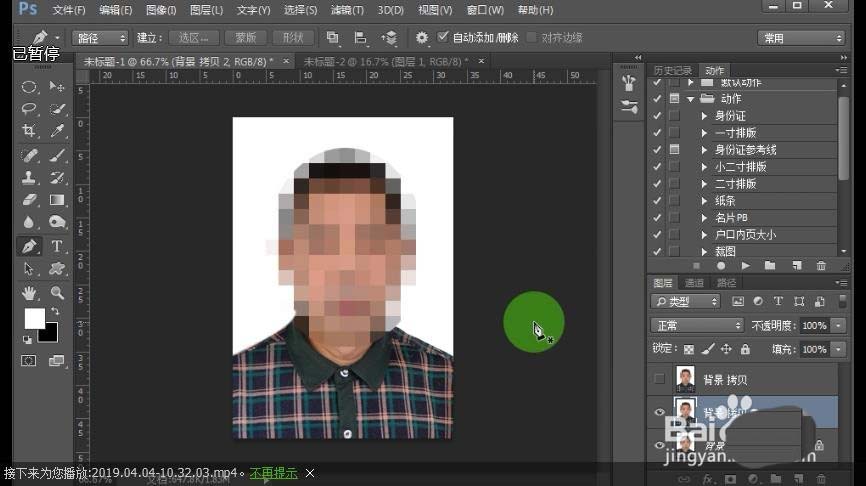Select the Crop tool
The image size is (866, 486).
(29, 131)
